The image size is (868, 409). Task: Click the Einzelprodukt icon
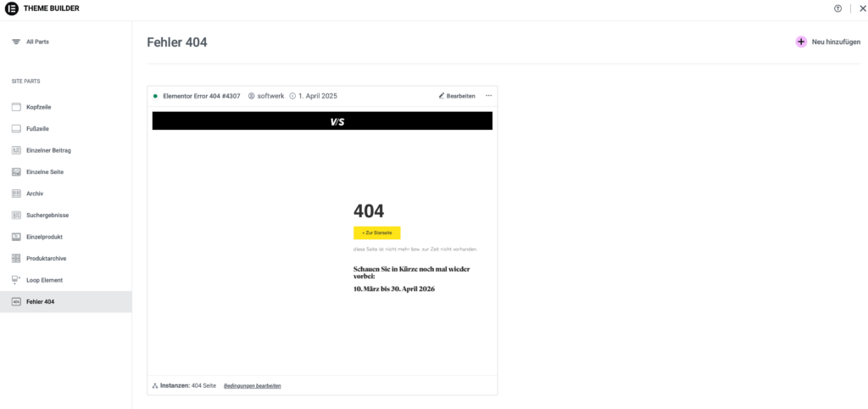click(x=16, y=237)
